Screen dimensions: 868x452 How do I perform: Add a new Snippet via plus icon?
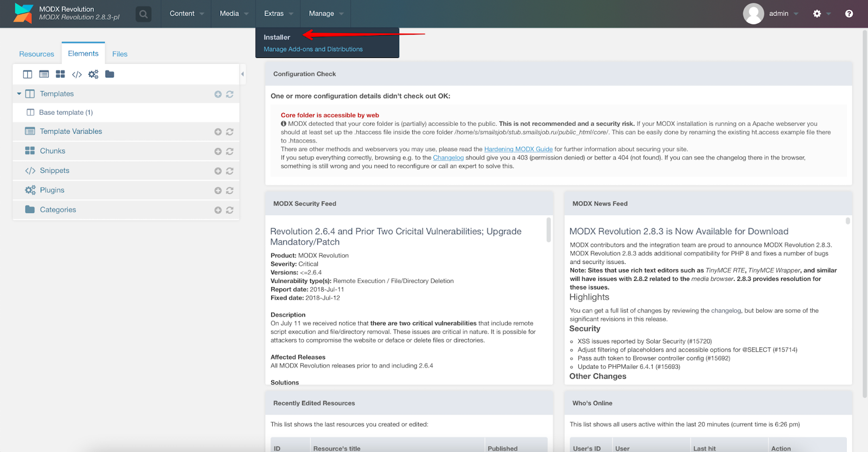click(x=218, y=171)
